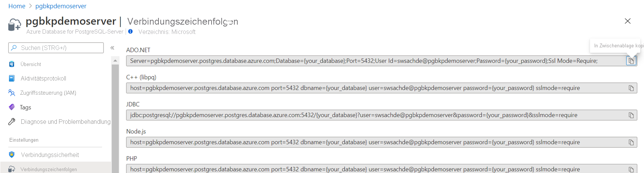Click the sidebar scrollbar thumb
Image resolution: width=644 pixels, height=173 pixels.
[115, 119]
